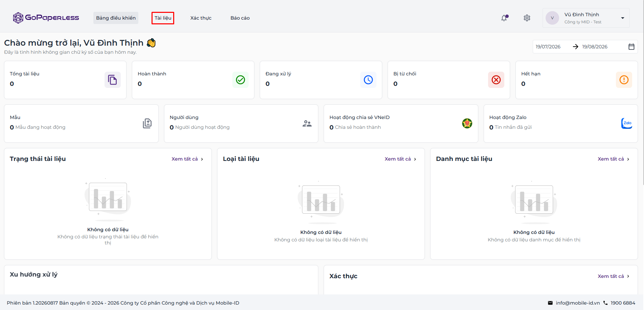Expand Xem tất cả in Danh mục tài liệu

pyautogui.click(x=614, y=159)
